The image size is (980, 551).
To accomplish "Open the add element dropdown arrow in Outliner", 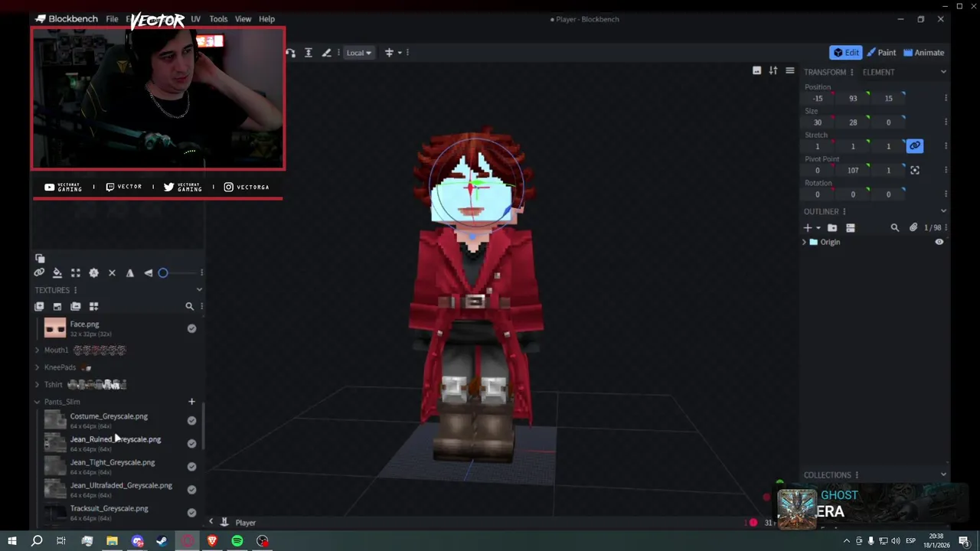I will (x=818, y=228).
